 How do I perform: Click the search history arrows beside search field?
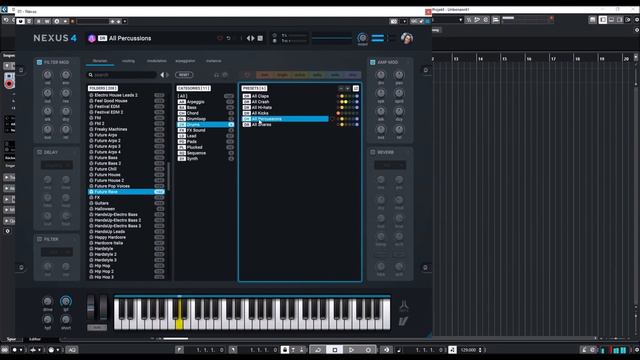164,75
